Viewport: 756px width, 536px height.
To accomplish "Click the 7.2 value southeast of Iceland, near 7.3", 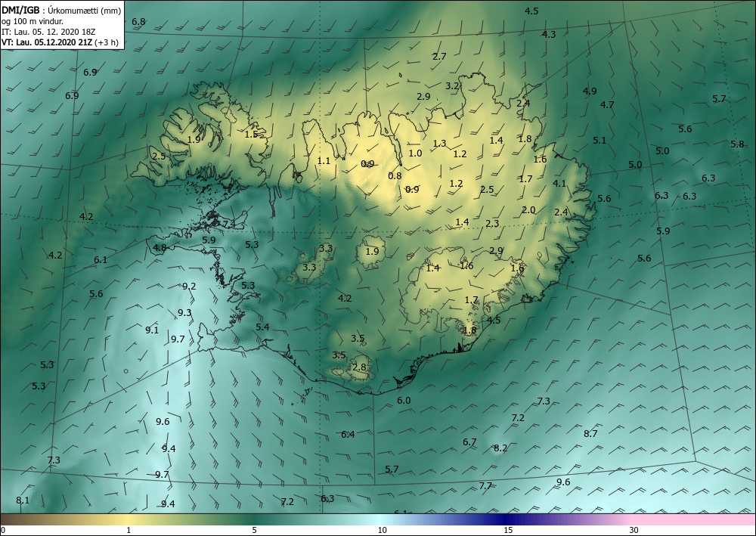I will pyautogui.click(x=518, y=418).
